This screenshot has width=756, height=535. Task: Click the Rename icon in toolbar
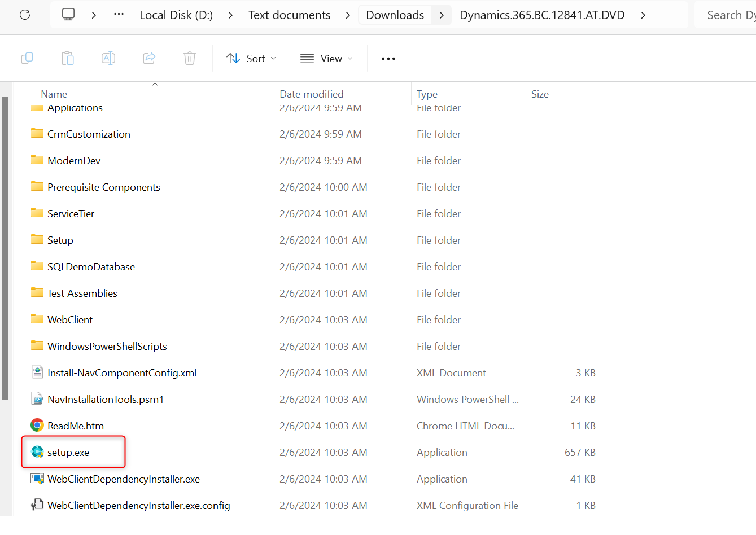tap(108, 58)
